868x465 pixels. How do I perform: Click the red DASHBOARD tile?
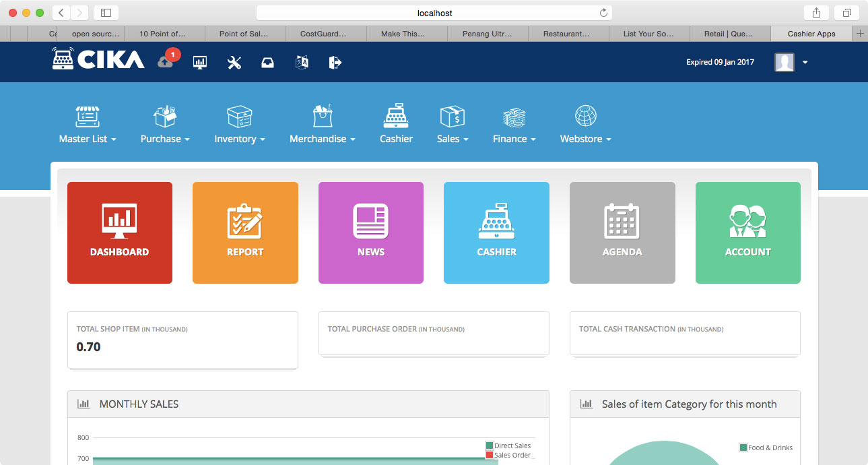tap(120, 232)
